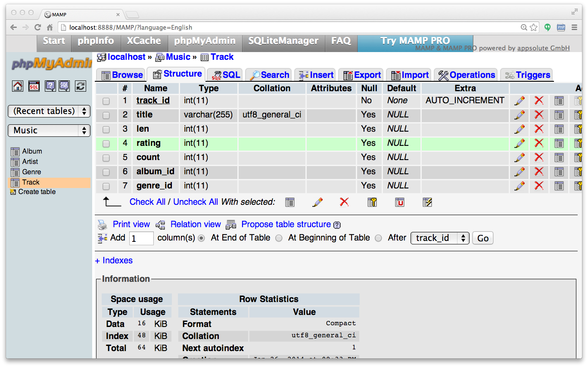Select At End of Table radio

tap(201, 238)
